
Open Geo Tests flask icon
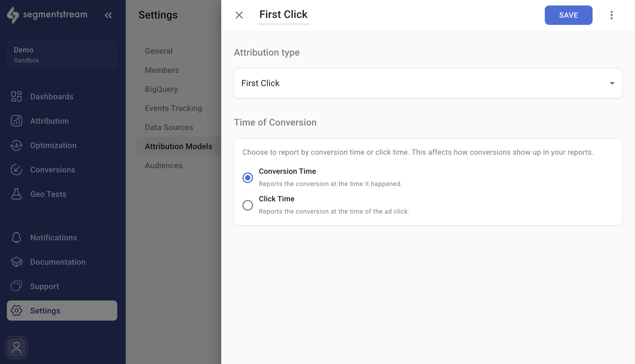16,194
